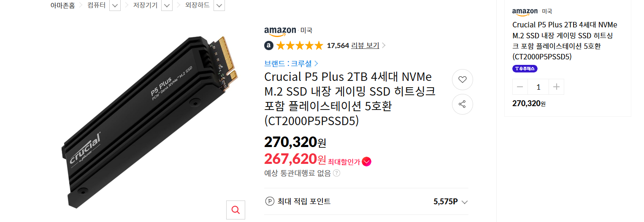Click the 우주패스 badge
Image resolution: width=644 pixels, height=222 pixels.
point(525,68)
